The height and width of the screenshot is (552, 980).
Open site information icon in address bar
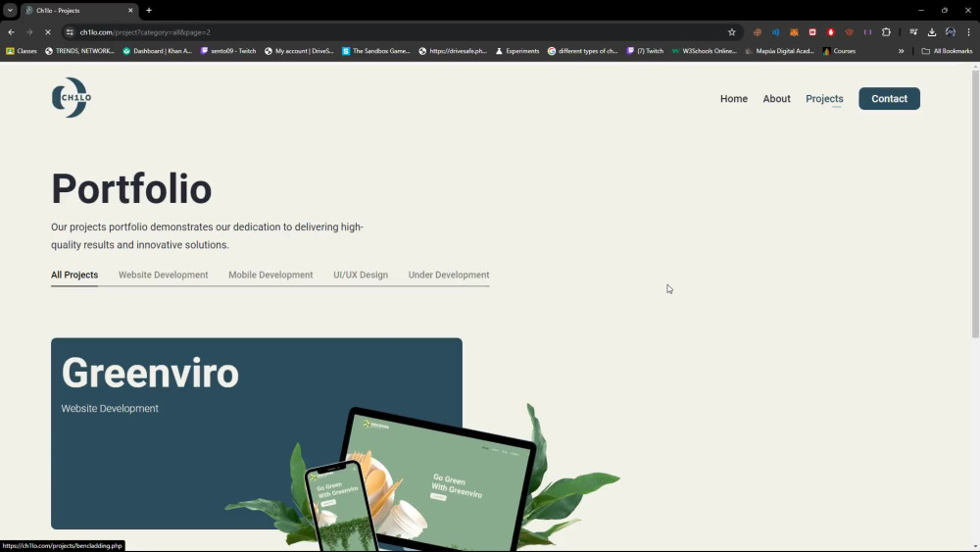point(70,32)
